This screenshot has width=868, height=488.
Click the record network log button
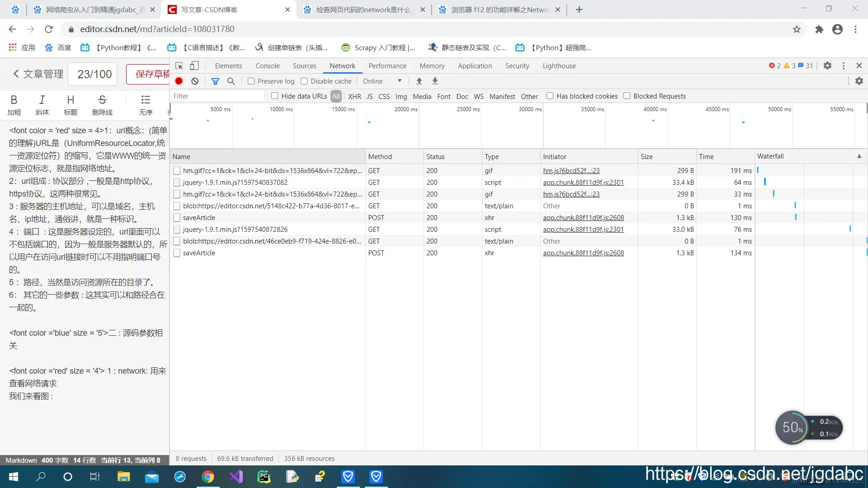click(x=179, y=81)
